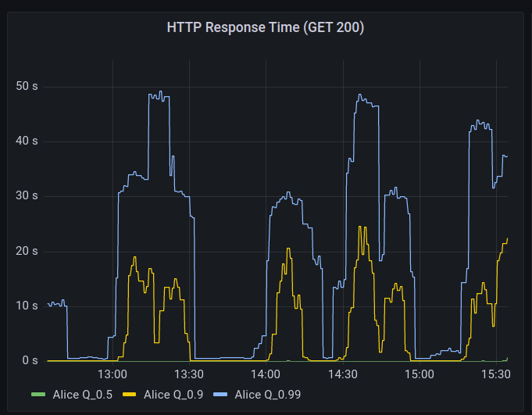Click the 10 s y-axis label
This screenshot has height=415, width=532.
pyautogui.click(x=27, y=306)
